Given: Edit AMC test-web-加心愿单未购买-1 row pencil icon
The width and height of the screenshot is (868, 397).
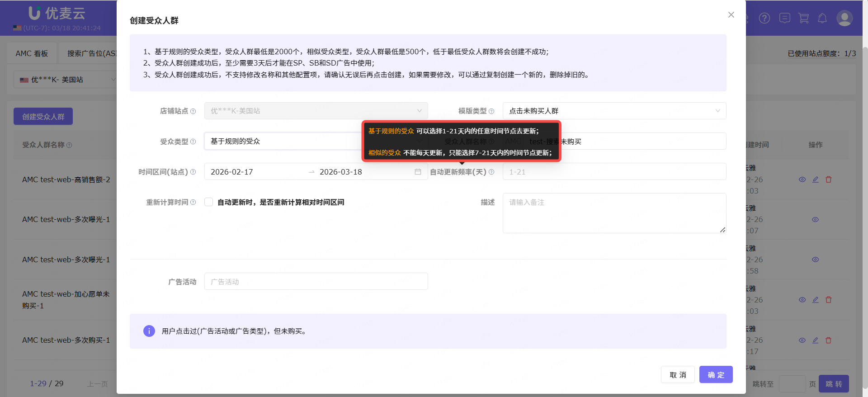Looking at the screenshot, I should [x=816, y=300].
